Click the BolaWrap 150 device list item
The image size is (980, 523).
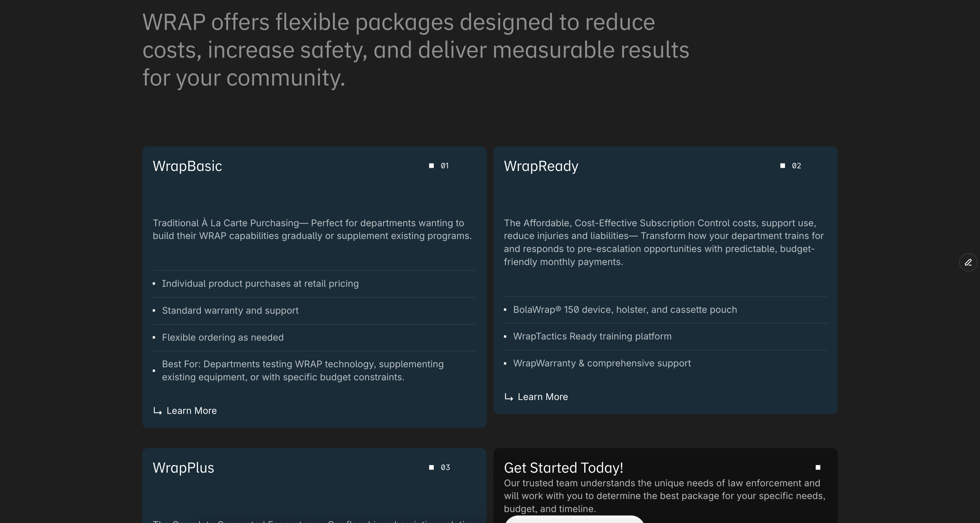tap(625, 310)
